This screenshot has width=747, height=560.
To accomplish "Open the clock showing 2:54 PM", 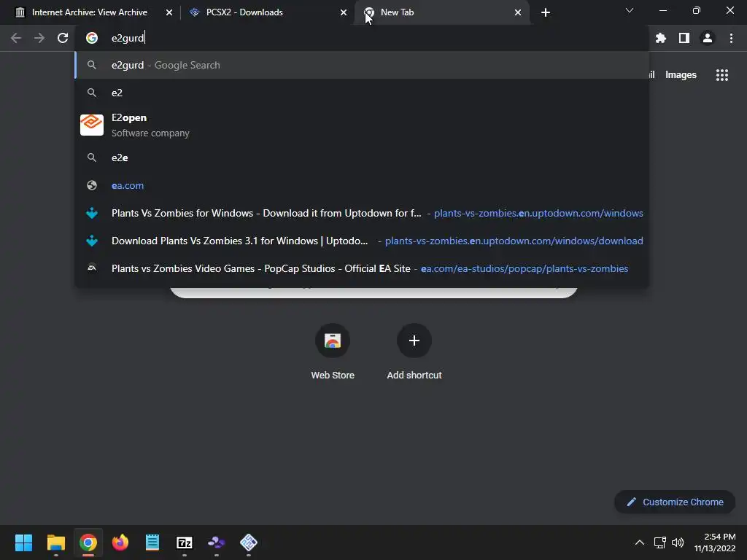I will [x=715, y=542].
